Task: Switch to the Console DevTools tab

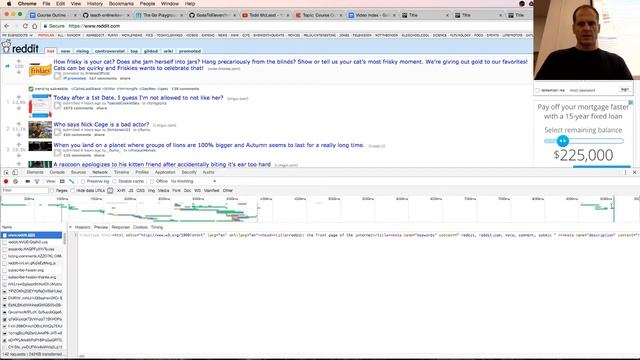Action: (57, 172)
